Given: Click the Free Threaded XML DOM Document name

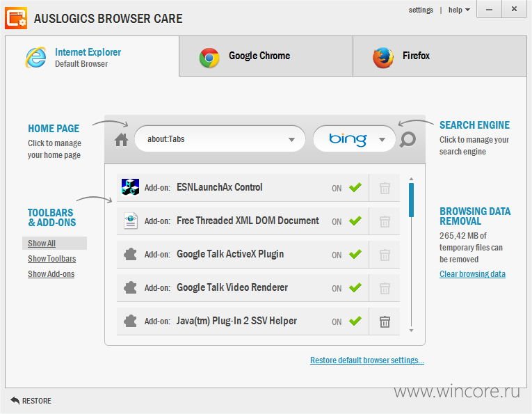Looking at the screenshot, I should point(248,221).
